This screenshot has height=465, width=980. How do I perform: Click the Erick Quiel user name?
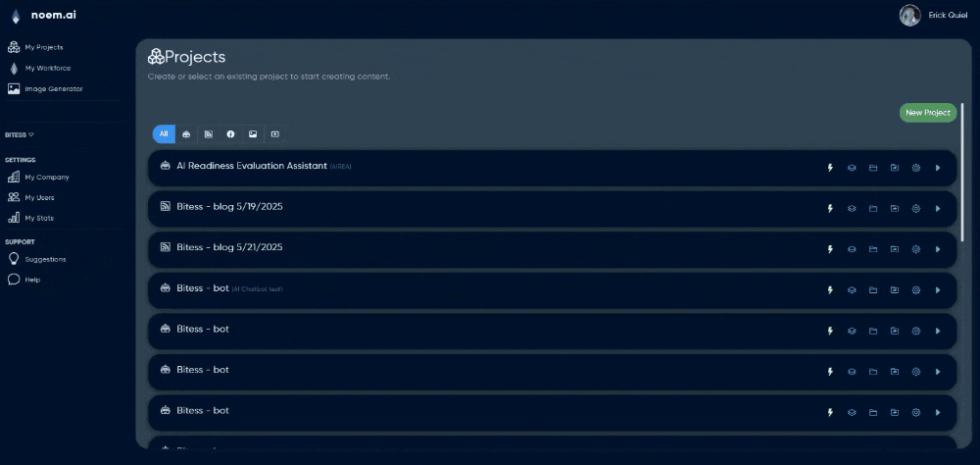point(946,16)
